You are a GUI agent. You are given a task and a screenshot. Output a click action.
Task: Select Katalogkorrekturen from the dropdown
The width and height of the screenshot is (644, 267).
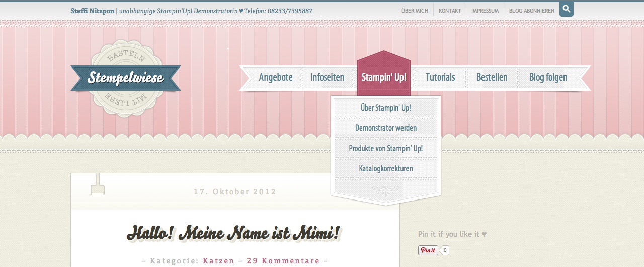(386, 168)
